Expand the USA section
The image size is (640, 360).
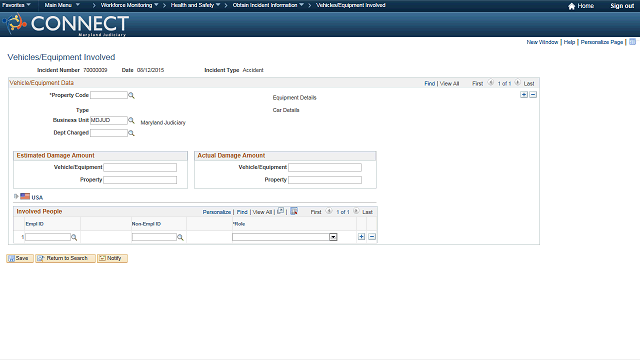(x=16, y=196)
